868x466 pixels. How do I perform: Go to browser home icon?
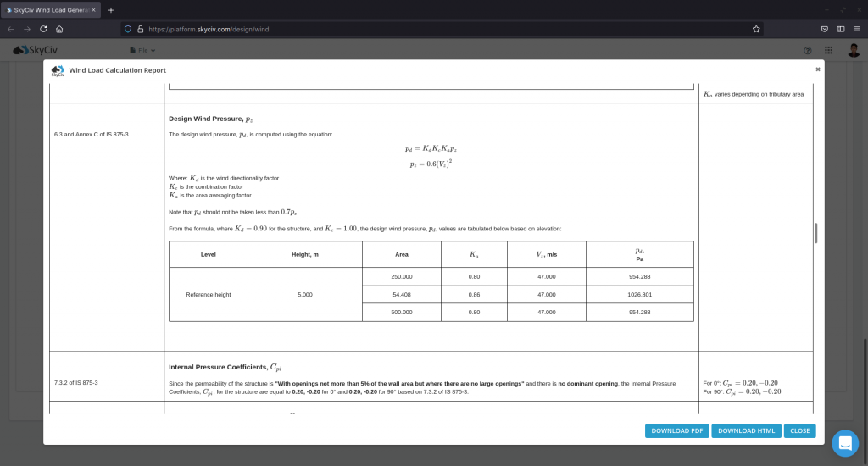click(59, 30)
